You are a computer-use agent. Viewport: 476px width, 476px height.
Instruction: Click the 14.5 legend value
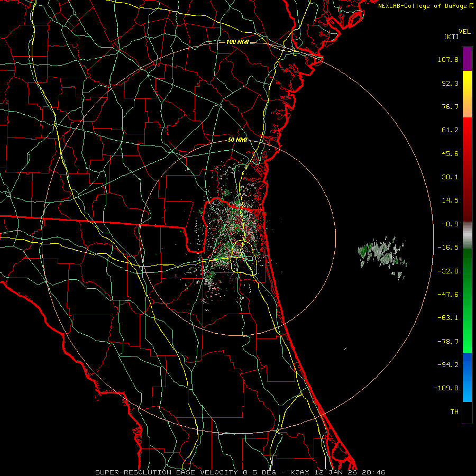pyautogui.click(x=450, y=200)
